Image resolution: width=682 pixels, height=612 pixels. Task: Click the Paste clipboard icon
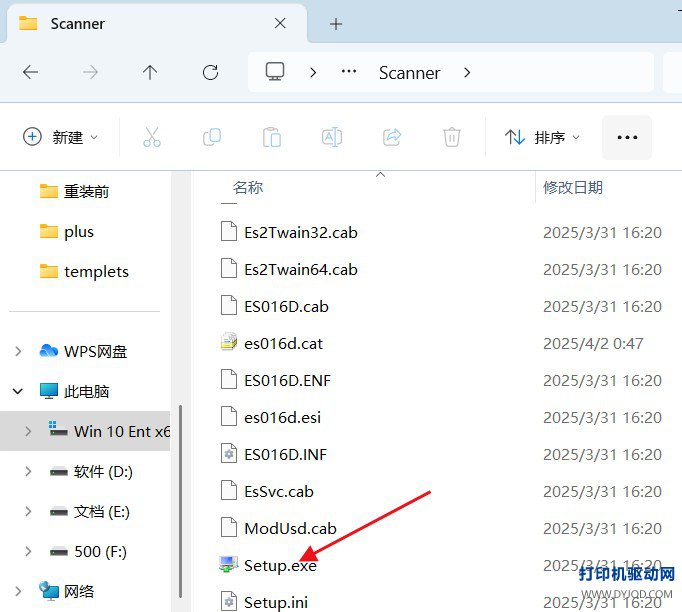(272, 137)
